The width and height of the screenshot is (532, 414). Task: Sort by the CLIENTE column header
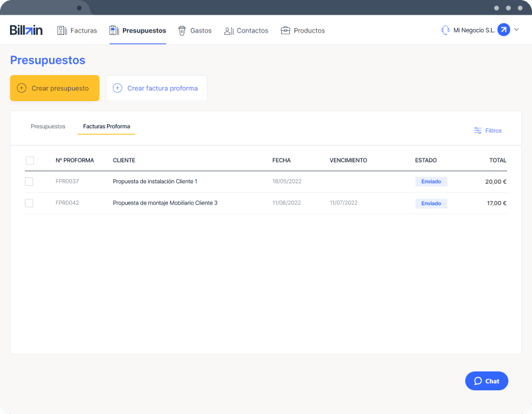point(124,160)
